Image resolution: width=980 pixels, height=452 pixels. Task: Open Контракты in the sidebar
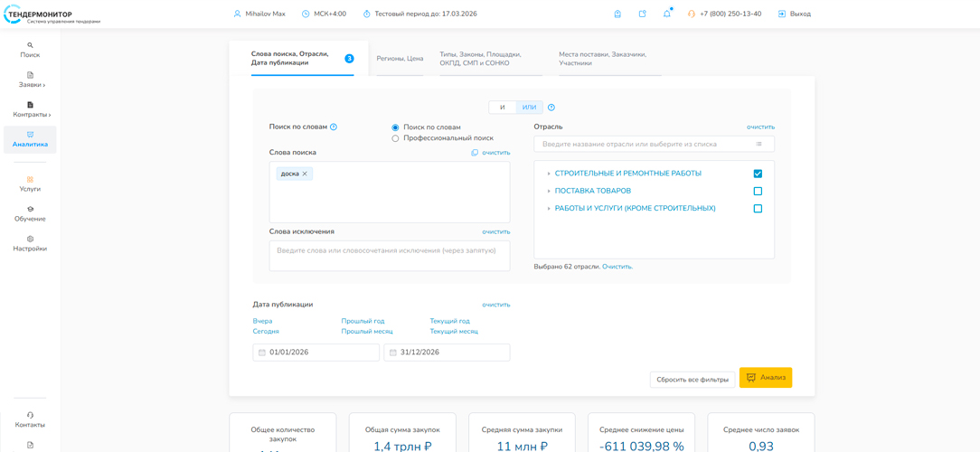(x=30, y=109)
